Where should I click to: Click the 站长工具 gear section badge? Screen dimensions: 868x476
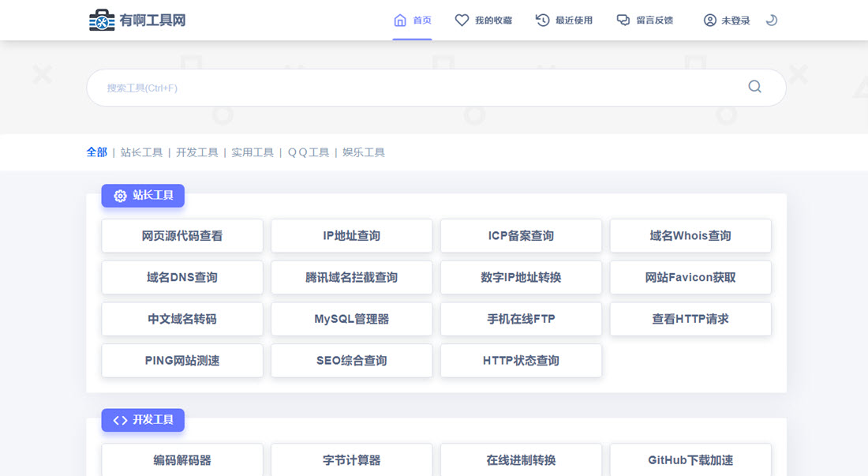pos(143,196)
